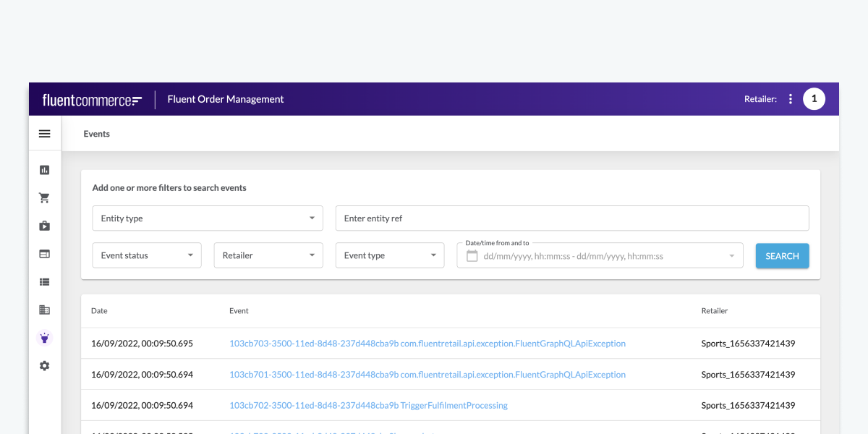The image size is (868, 434).
Task: Open the dashboard analytics icon in sidebar
Action: [x=44, y=169]
